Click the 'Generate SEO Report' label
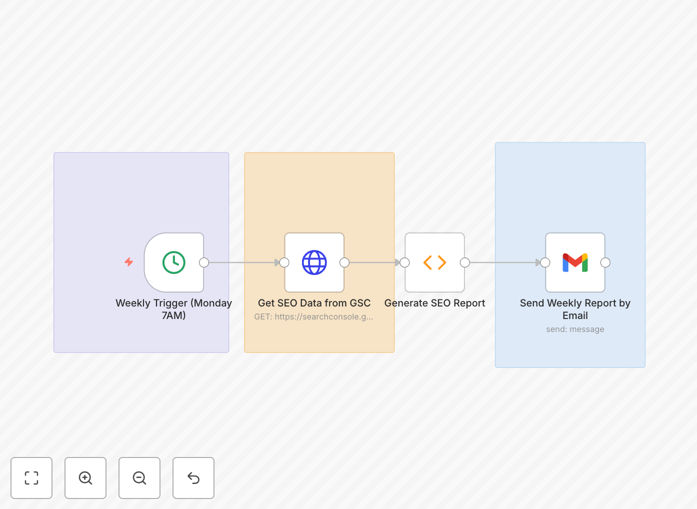The height and width of the screenshot is (509, 697). [435, 303]
